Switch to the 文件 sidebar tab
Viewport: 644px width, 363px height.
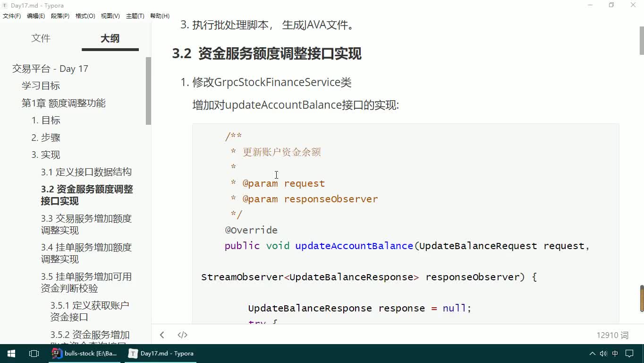point(41,38)
